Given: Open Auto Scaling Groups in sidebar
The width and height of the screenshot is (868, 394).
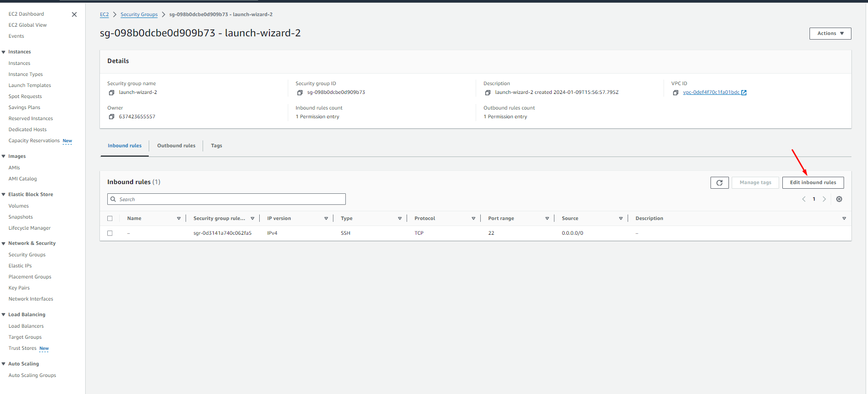Looking at the screenshot, I should [32, 376].
